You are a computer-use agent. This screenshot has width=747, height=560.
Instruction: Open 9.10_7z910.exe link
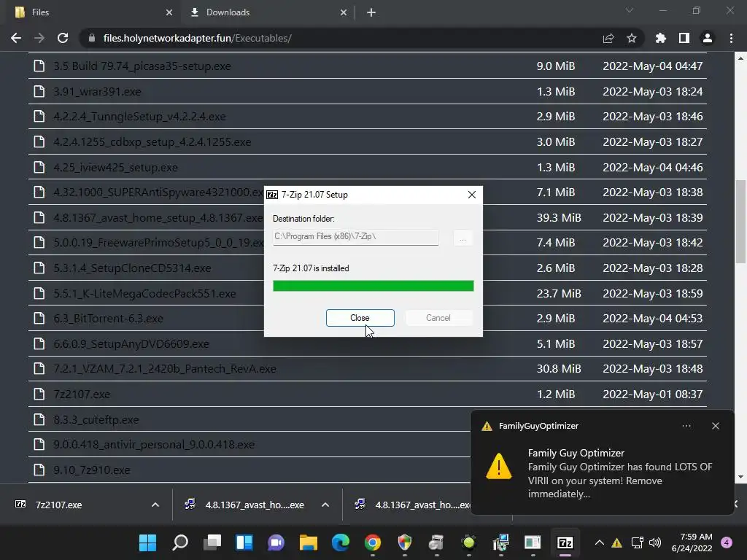[x=91, y=470]
